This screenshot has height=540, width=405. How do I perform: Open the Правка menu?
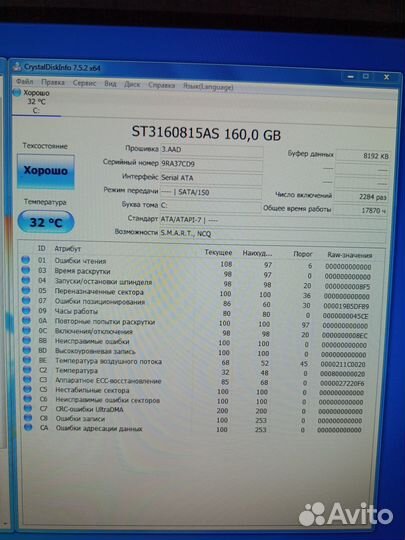53,82
